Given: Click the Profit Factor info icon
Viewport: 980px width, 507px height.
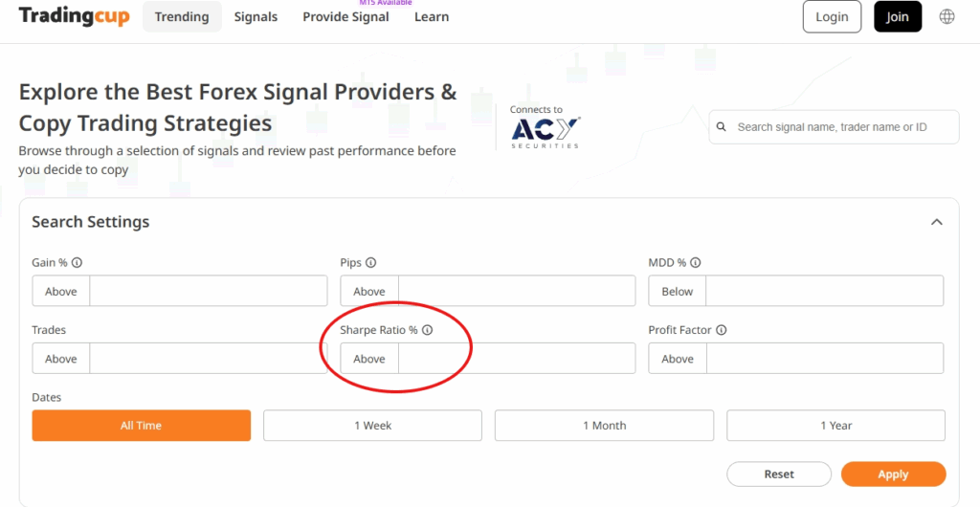Looking at the screenshot, I should [721, 330].
